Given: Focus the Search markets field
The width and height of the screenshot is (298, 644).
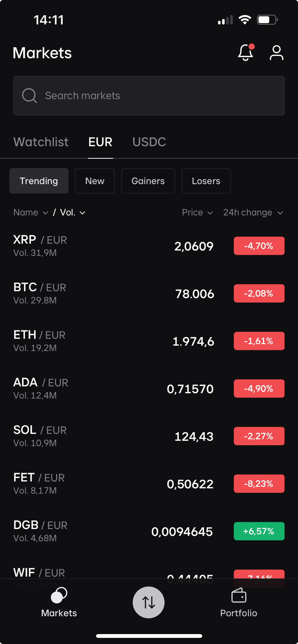Looking at the screenshot, I should coord(149,96).
